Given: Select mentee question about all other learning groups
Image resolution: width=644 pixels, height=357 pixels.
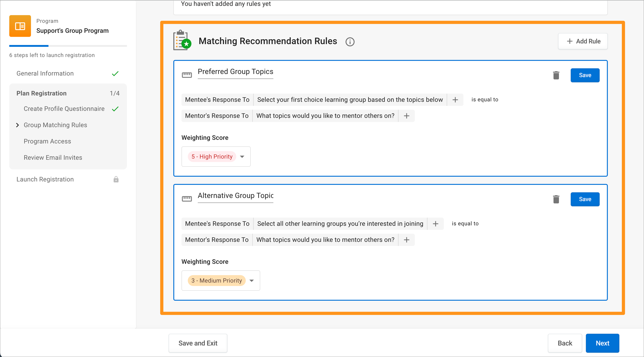Looking at the screenshot, I should (340, 224).
